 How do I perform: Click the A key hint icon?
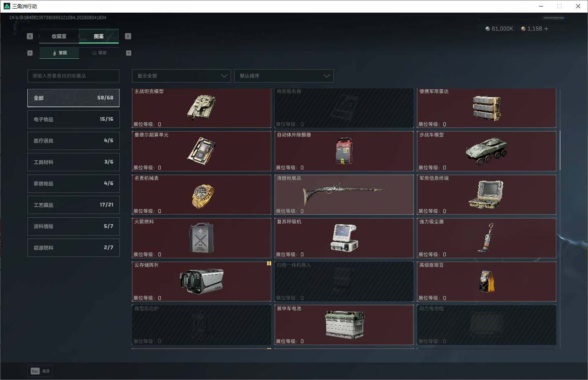tap(30, 53)
